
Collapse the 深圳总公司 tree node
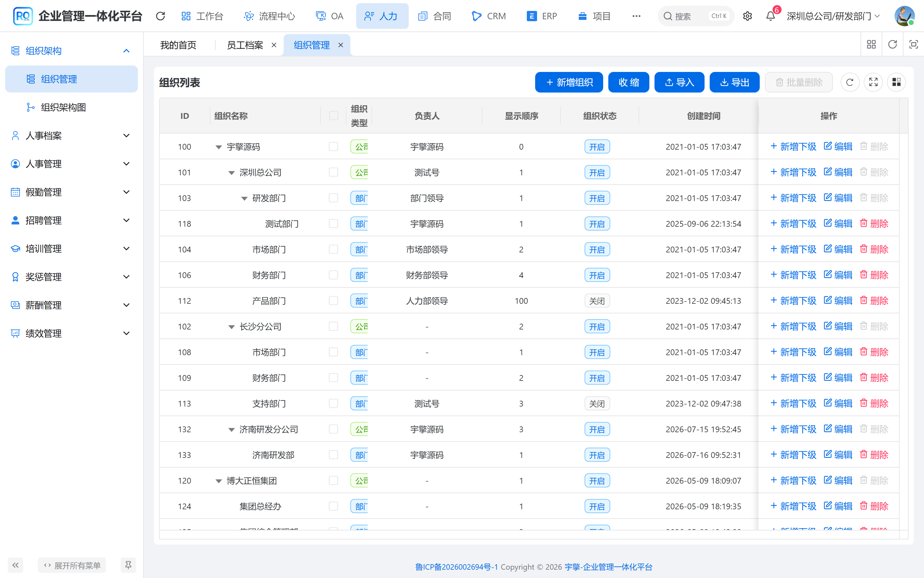pyautogui.click(x=231, y=173)
